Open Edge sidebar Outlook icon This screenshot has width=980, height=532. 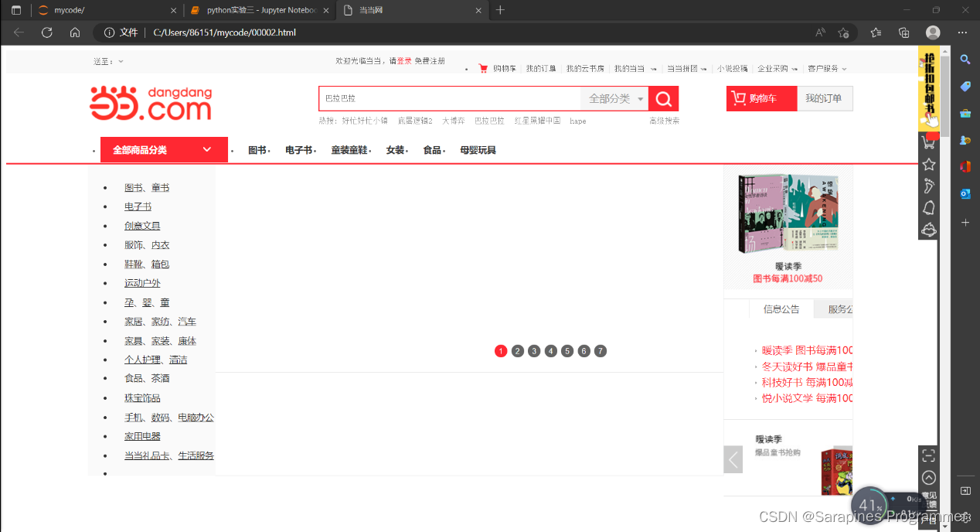coord(965,194)
